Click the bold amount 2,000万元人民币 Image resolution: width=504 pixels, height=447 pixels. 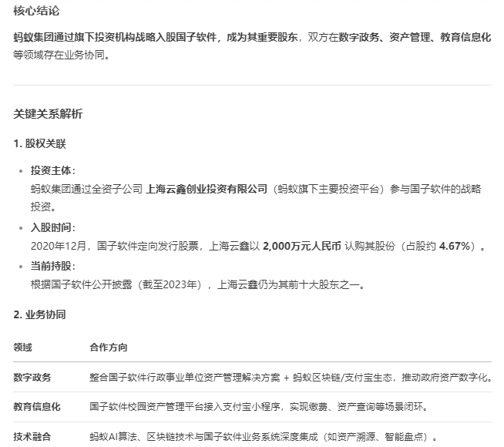point(302,246)
